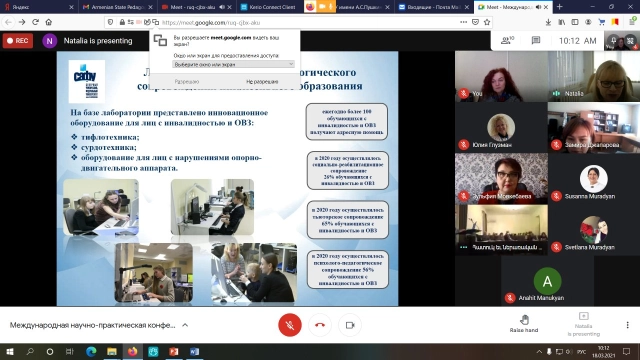Open window or screen selection dropdown
The width and height of the screenshot is (640, 360).
coord(233,64)
